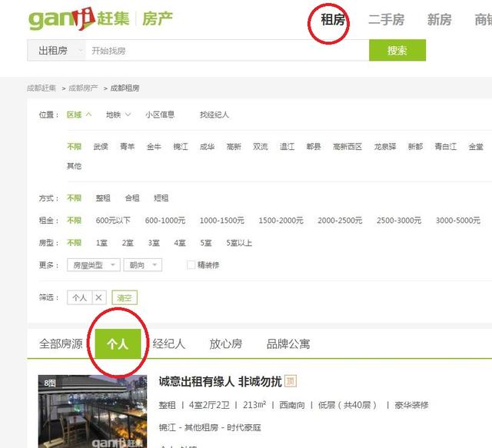Click the 顶 badge icon beside listing title
Screen dimensions: 492x448
click(291, 381)
